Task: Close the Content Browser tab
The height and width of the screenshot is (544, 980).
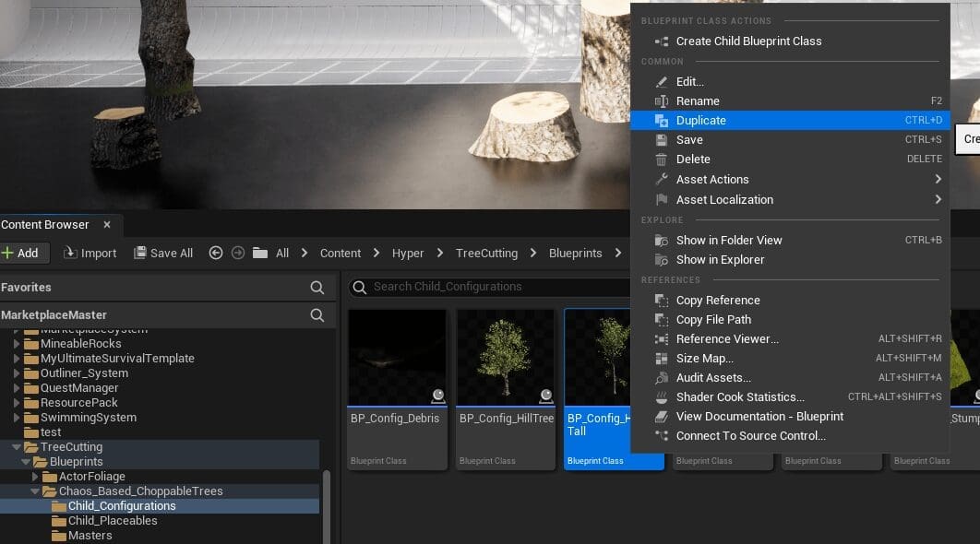Action: (x=107, y=225)
